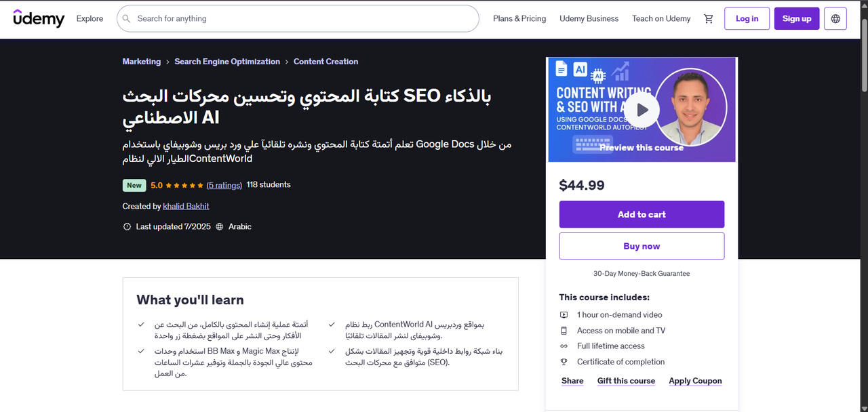Click Apply Coupon link
Screen dimensions: 868x412
(695, 381)
